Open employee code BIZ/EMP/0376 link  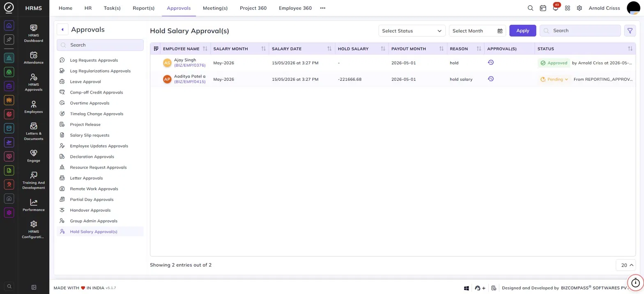[x=190, y=65]
